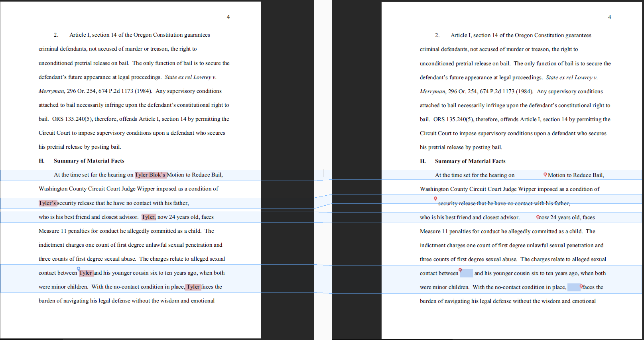Click "Summary of Material Facts" heading in right document
The image size is (644, 340).
pos(470,161)
